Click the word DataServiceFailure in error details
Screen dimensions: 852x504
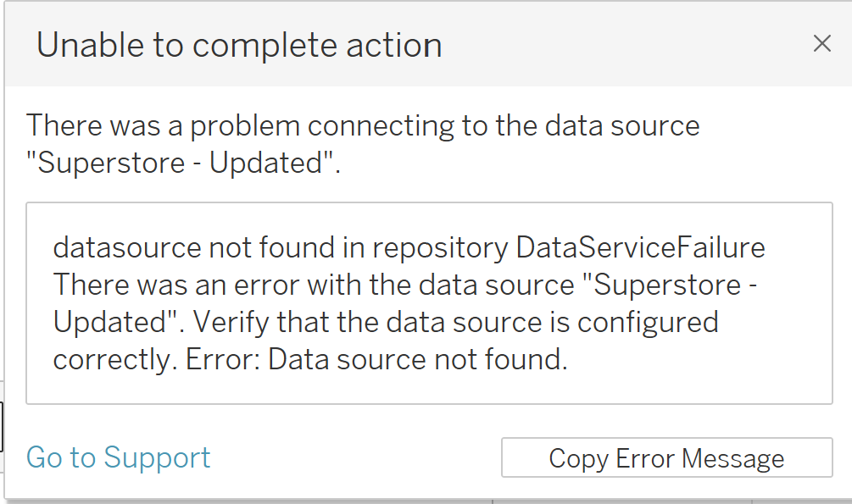(x=640, y=248)
